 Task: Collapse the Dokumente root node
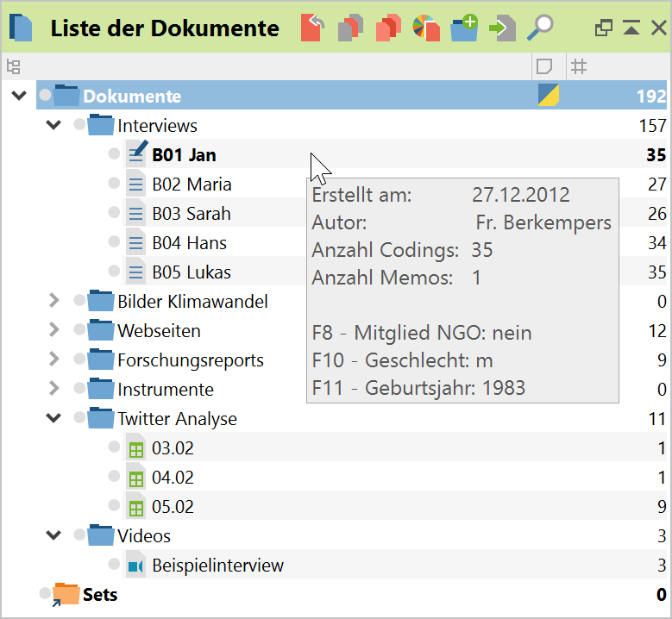[19, 95]
